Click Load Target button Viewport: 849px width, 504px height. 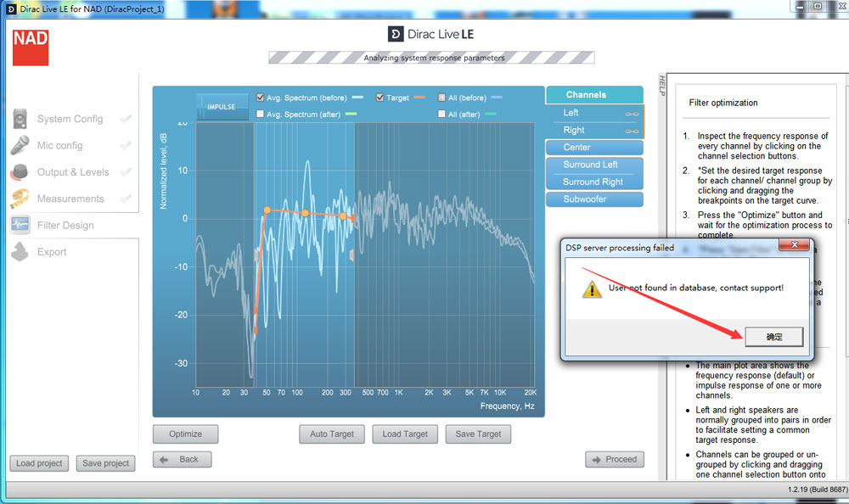tap(404, 434)
